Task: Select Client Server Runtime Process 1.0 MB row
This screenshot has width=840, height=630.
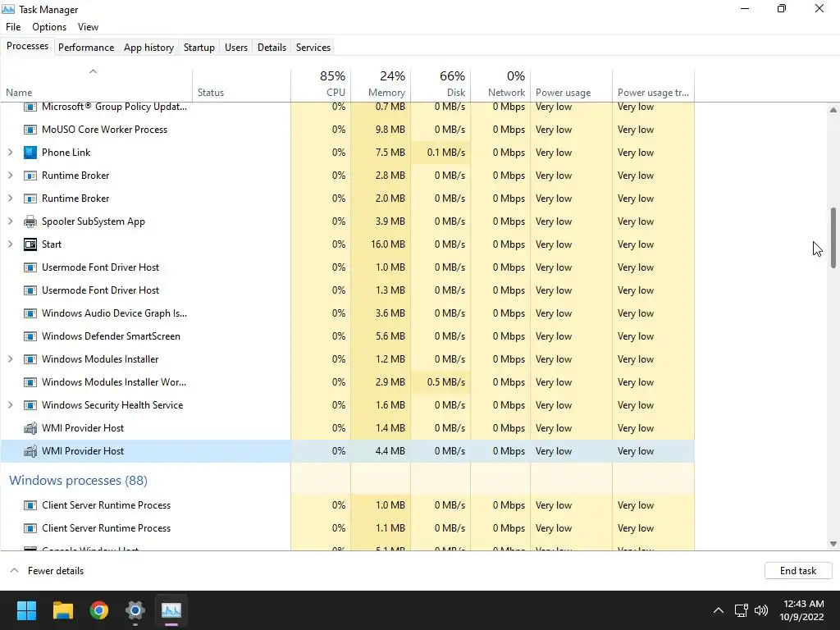Action: pyautogui.click(x=348, y=505)
